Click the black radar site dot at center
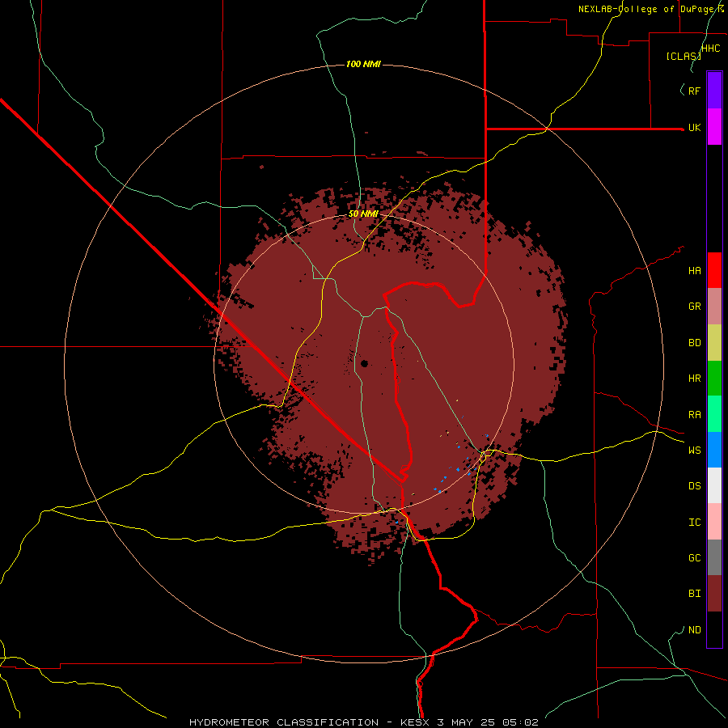The image size is (728, 728). [x=364, y=363]
